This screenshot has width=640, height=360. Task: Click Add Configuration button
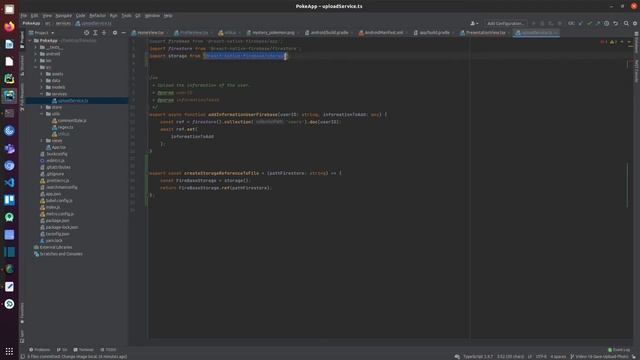505,24
